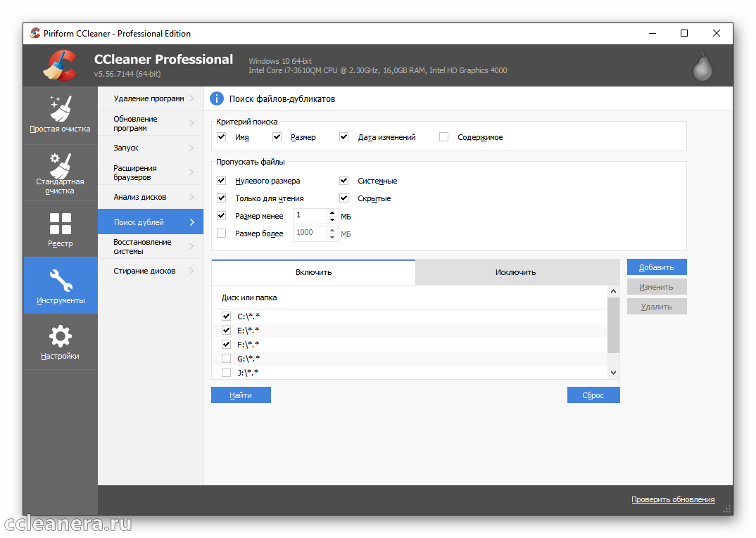This screenshot has height=538, width=756.
Task: Click the Инструменты wrench icon
Action: point(60,281)
